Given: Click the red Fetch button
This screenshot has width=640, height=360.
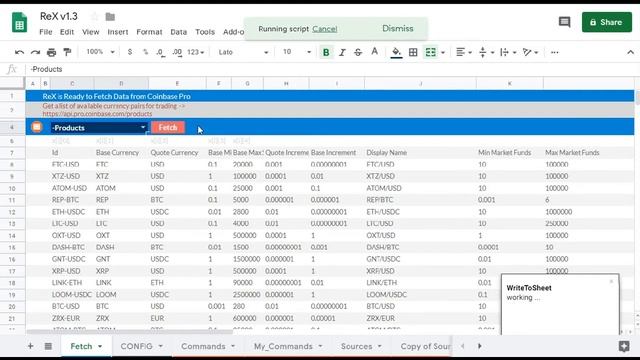Looking at the screenshot, I should (168, 127).
